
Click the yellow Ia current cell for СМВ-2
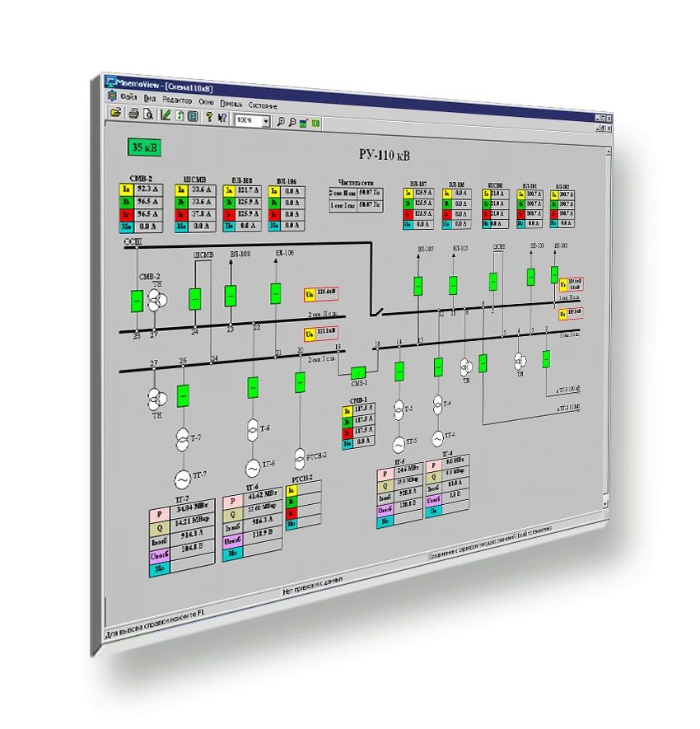tap(125, 189)
